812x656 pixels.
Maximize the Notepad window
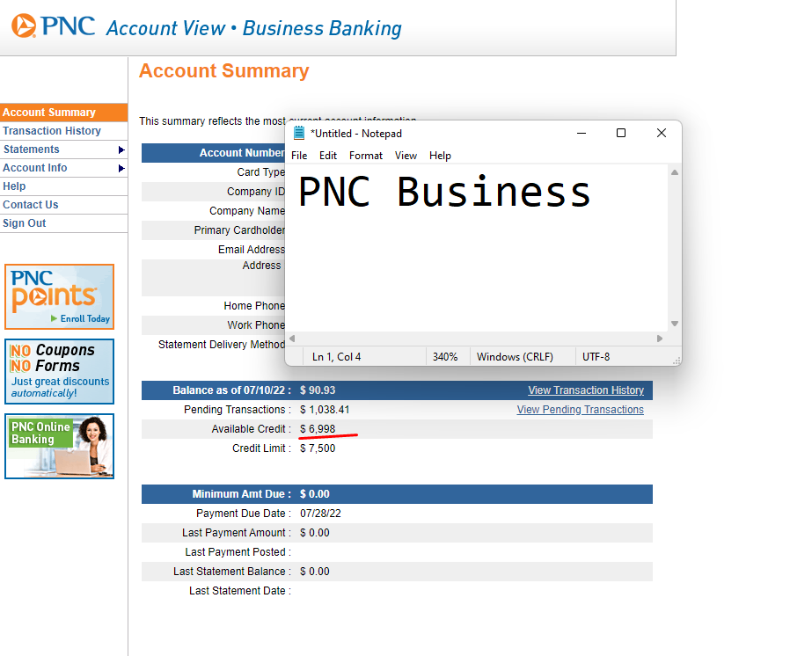621,133
